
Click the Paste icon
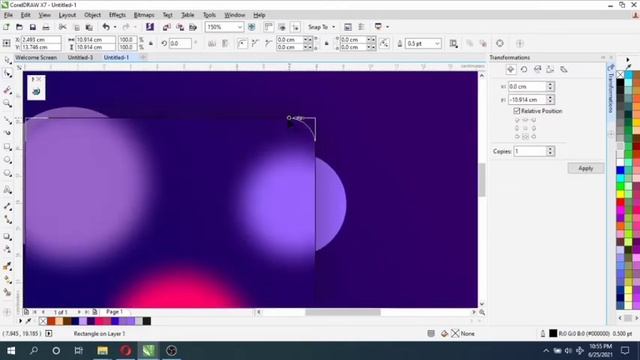89,27
